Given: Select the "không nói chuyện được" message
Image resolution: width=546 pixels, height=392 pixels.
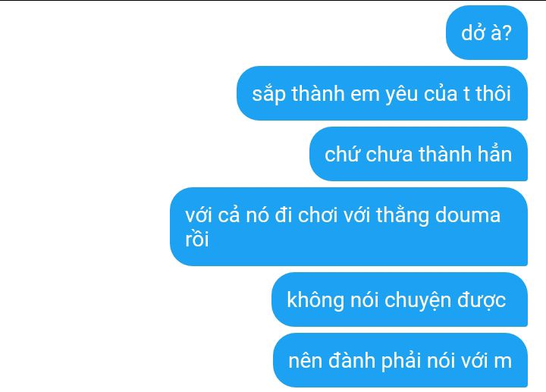Looking at the screenshot, I should click(400, 299).
